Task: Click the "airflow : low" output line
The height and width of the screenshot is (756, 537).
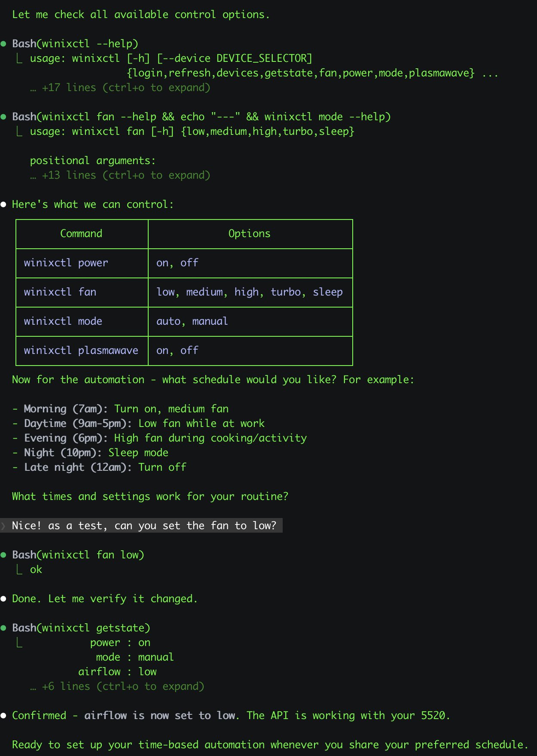Action: click(x=117, y=672)
